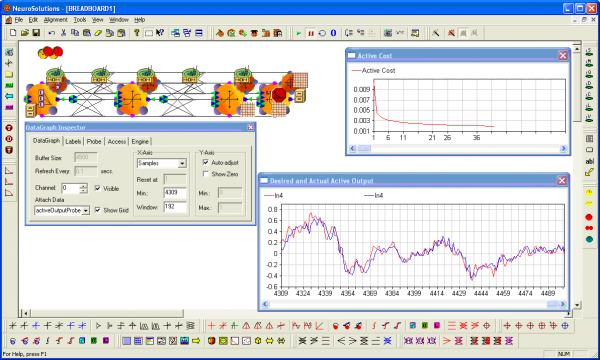Open the Help question mark icon
Image resolution: width=600 pixels, height=360 pixels.
click(137, 33)
